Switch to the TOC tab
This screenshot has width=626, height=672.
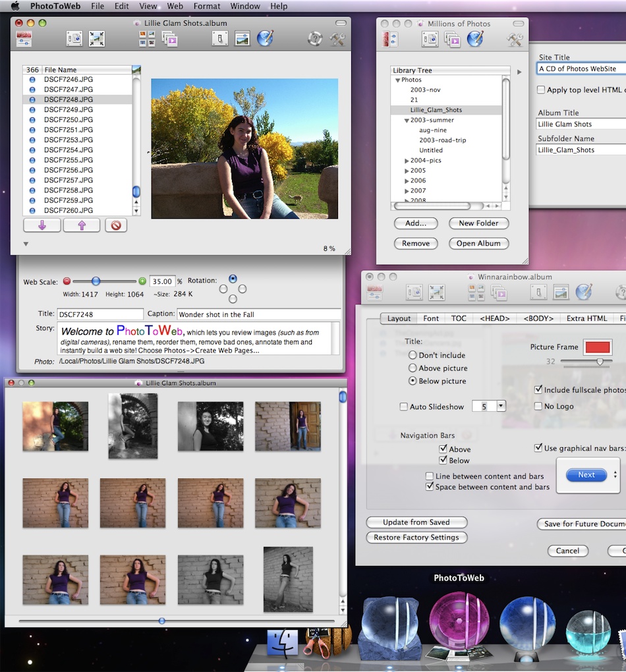click(x=459, y=318)
